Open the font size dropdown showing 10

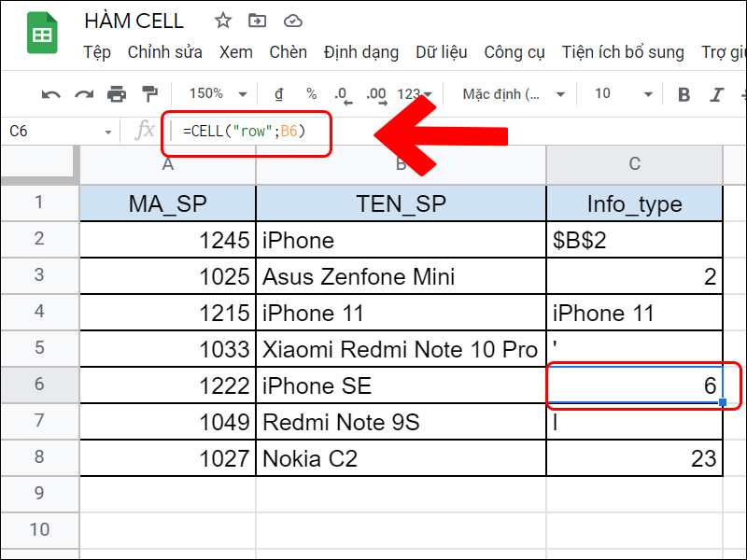click(618, 93)
